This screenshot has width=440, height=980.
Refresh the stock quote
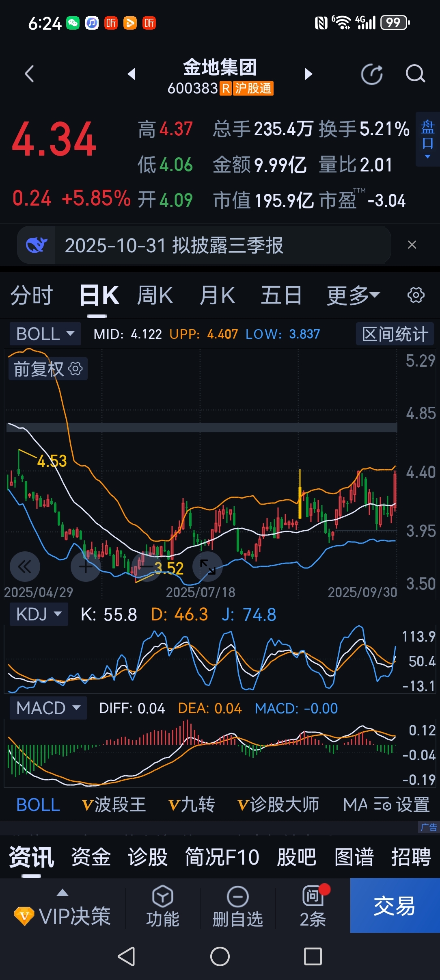pyautogui.click(x=372, y=74)
